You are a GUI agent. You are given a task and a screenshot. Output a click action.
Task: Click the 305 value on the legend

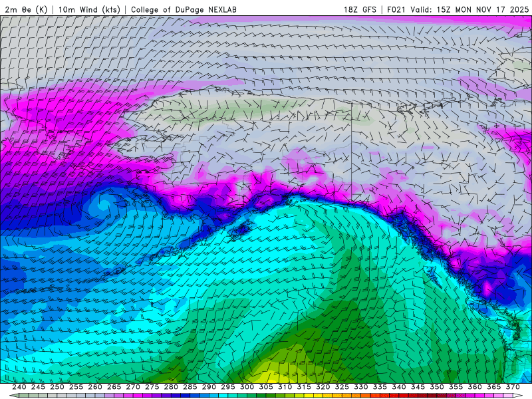pos(266,387)
